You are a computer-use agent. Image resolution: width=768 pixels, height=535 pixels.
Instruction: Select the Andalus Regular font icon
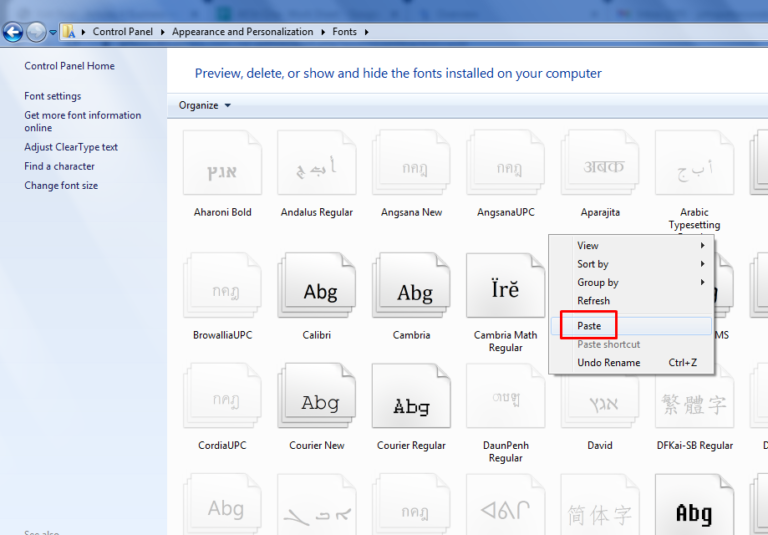[x=317, y=163]
